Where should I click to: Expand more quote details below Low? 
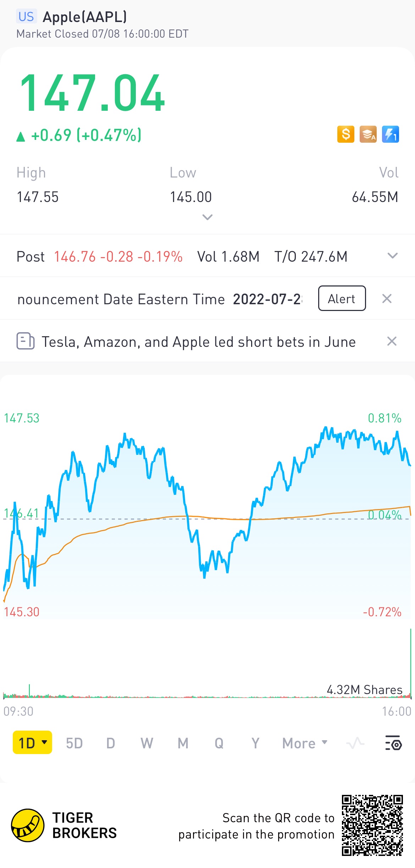point(207,217)
